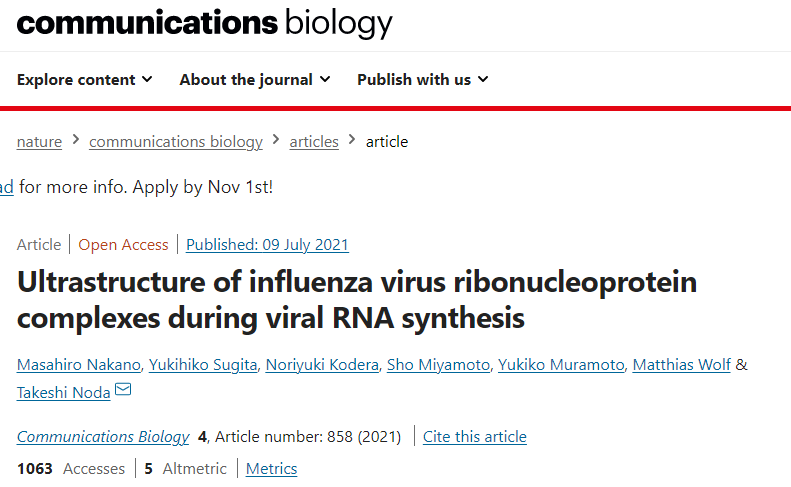Open author Takeshi Noda's details
This screenshot has width=791, height=487.
pos(64,393)
